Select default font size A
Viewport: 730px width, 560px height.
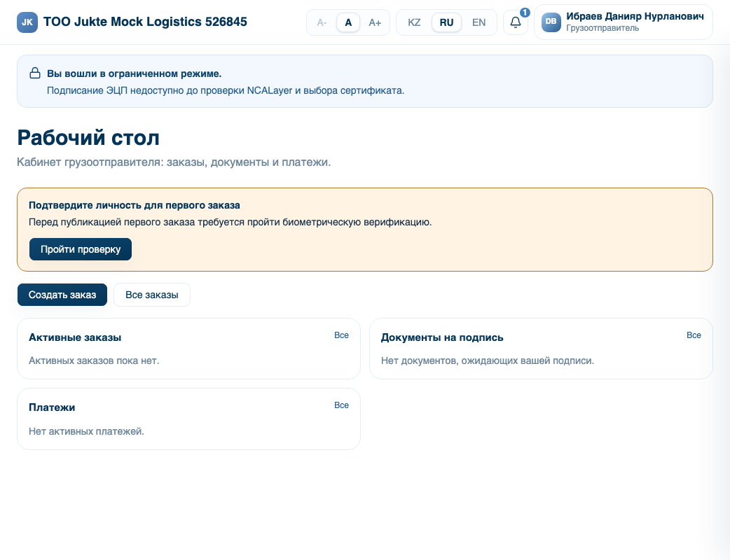(347, 22)
